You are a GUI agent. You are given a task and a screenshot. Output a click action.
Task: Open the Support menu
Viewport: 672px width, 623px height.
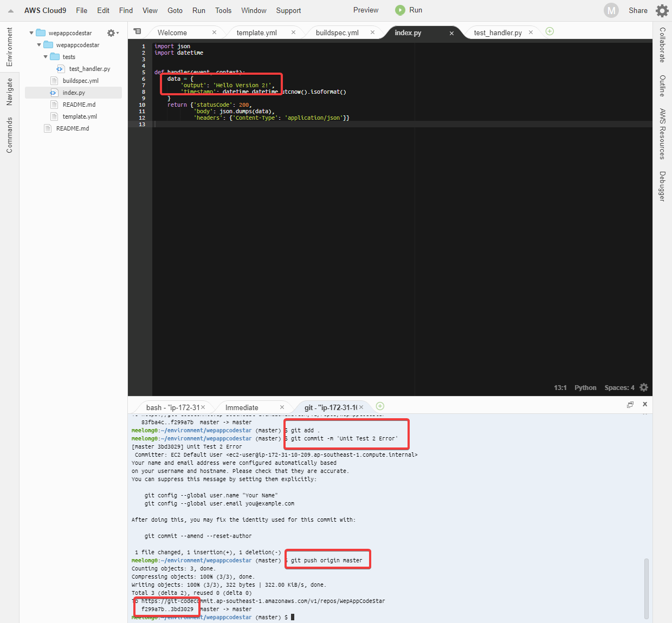point(288,10)
